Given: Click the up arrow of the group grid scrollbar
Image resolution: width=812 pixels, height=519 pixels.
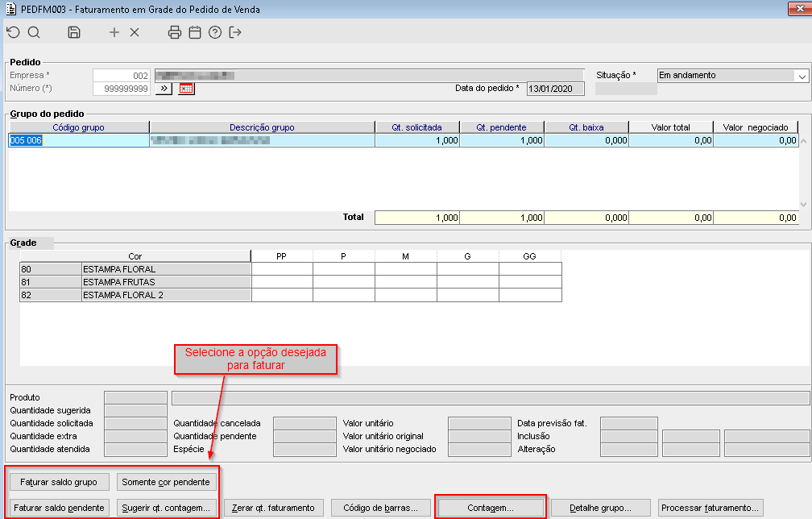Looking at the screenshot, I should click(803, 141).
